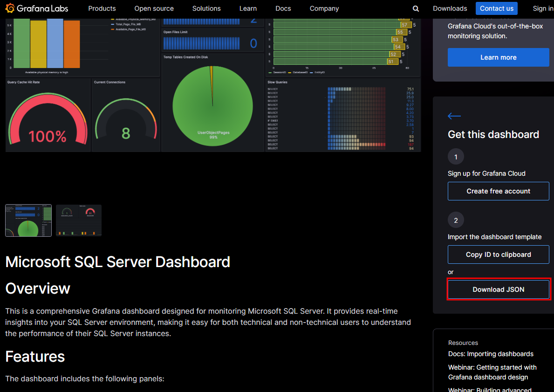
Task: Go to Docs in the navigation
Action: click(x=283, y=8)
